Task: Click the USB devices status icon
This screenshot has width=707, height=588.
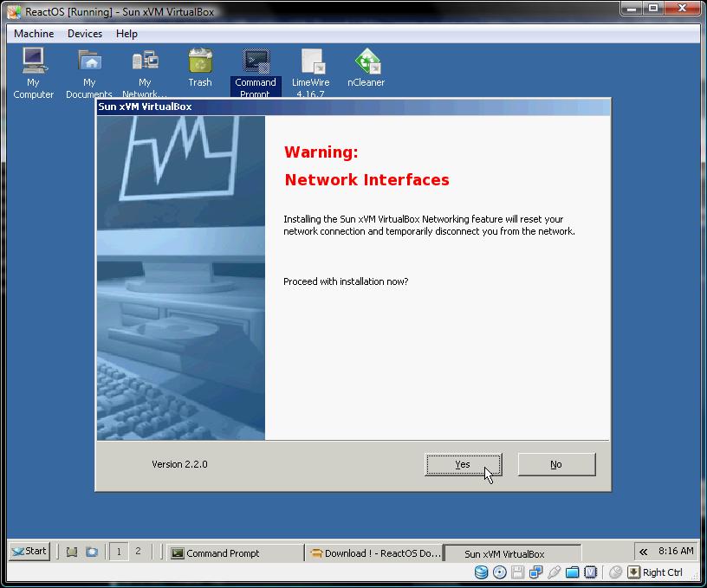Action: pyautogui.click(x=555, y=572)
